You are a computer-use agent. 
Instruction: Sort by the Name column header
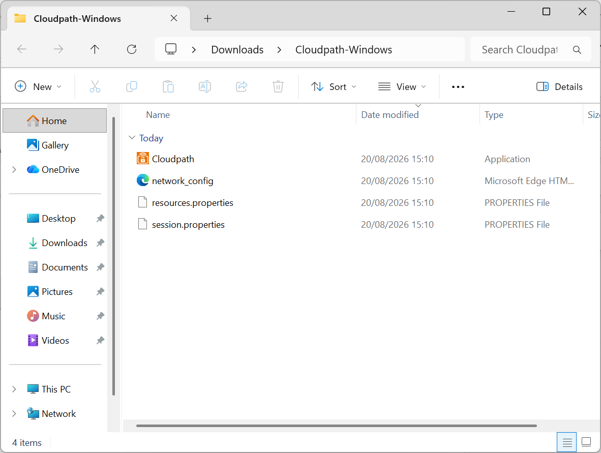click(158, 115)
